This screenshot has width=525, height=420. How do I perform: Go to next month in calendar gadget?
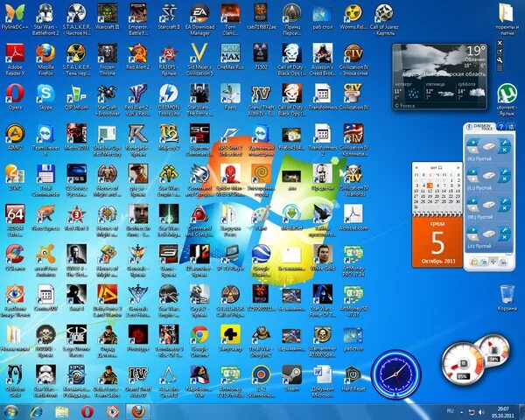(x=458, y=167)
